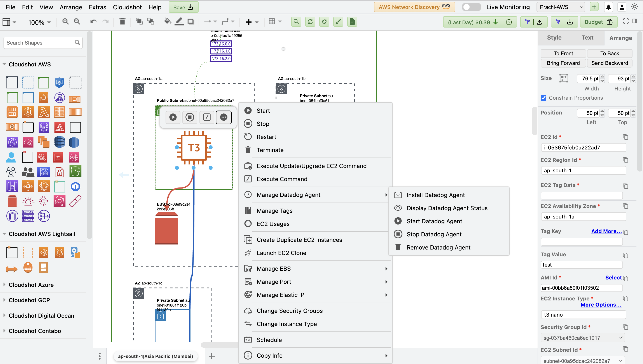The width and height of the screenshot is (643, 364).
Task: Click the execute command icon in floating toolbar
Action: [x=207, y=117]
